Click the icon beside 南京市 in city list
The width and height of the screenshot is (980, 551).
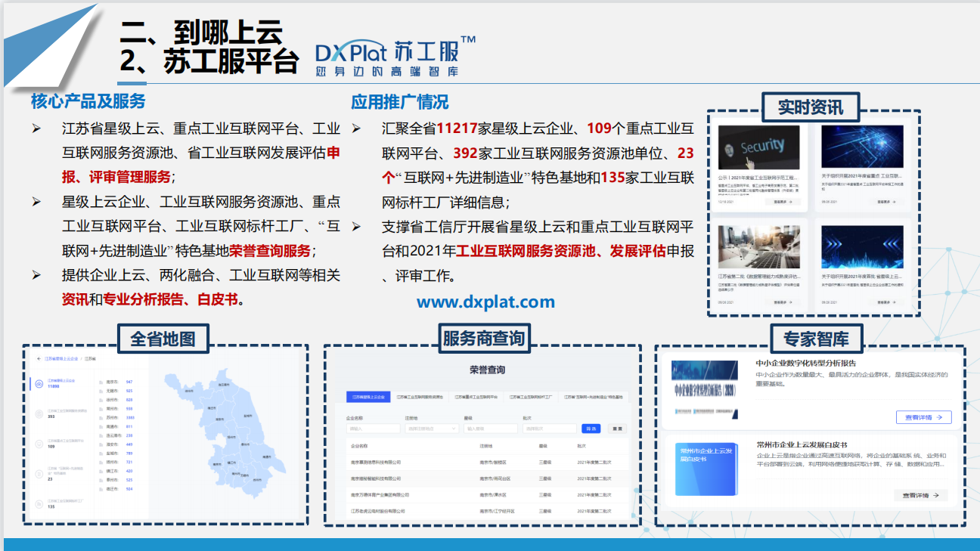[101, 382]
